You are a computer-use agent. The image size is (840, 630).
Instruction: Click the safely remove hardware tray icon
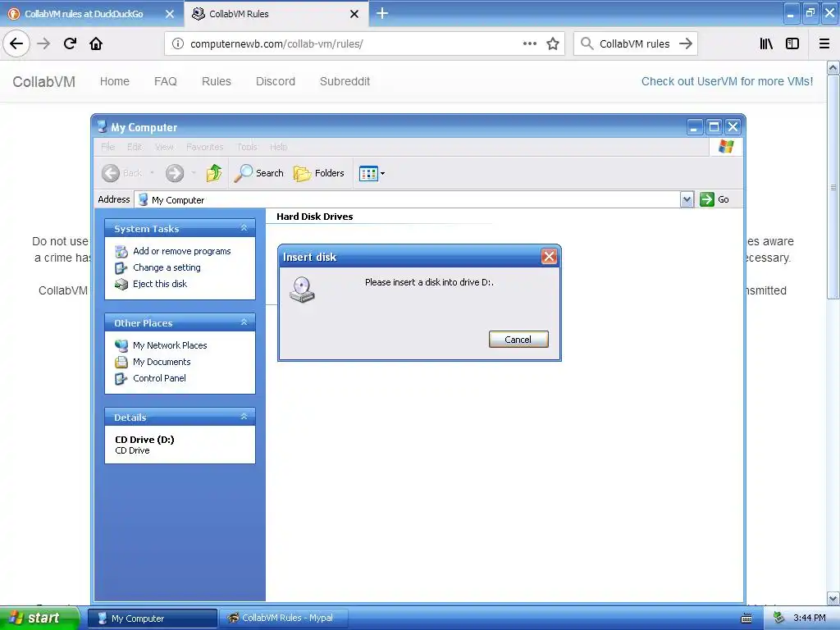779,619
